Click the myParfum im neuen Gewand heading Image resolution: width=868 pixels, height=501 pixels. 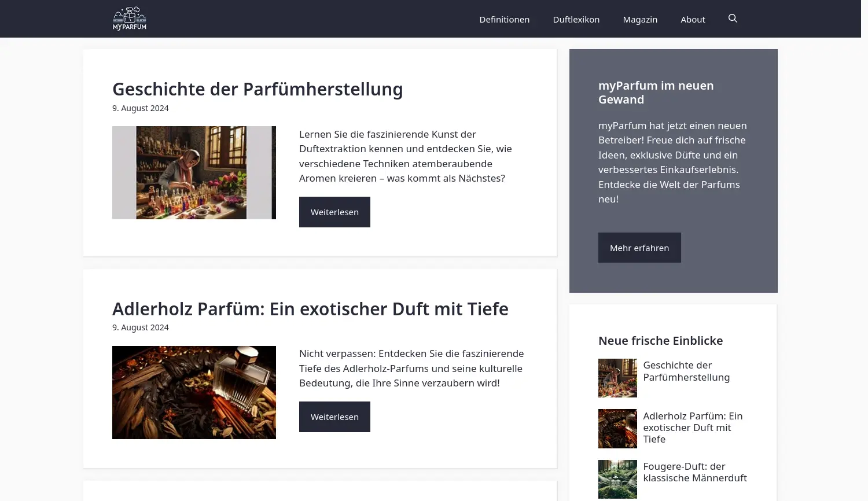656,92
